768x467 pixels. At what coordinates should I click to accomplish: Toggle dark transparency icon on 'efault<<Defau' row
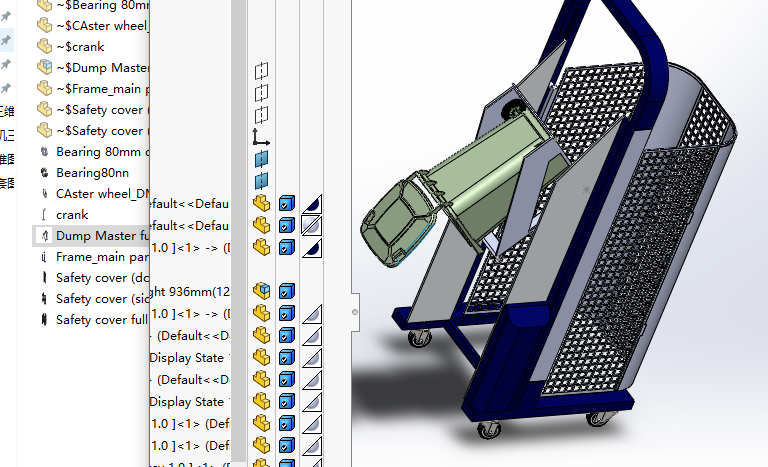point(312,203)
